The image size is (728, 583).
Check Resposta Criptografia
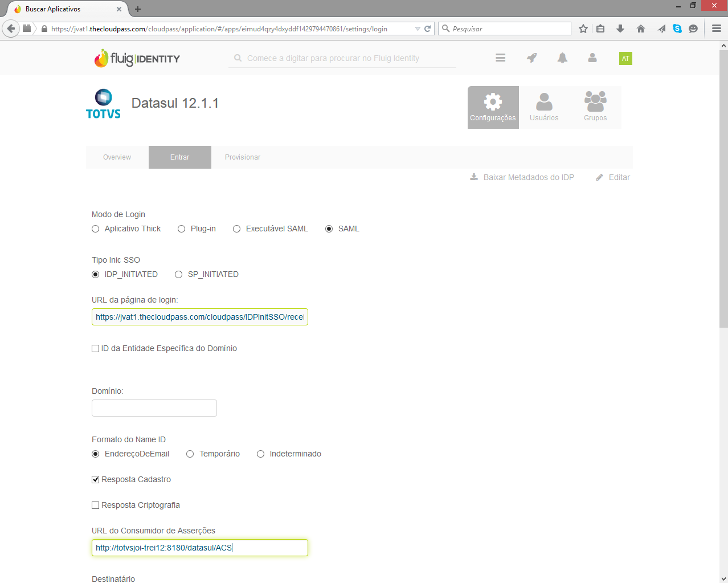coord(95,505)
